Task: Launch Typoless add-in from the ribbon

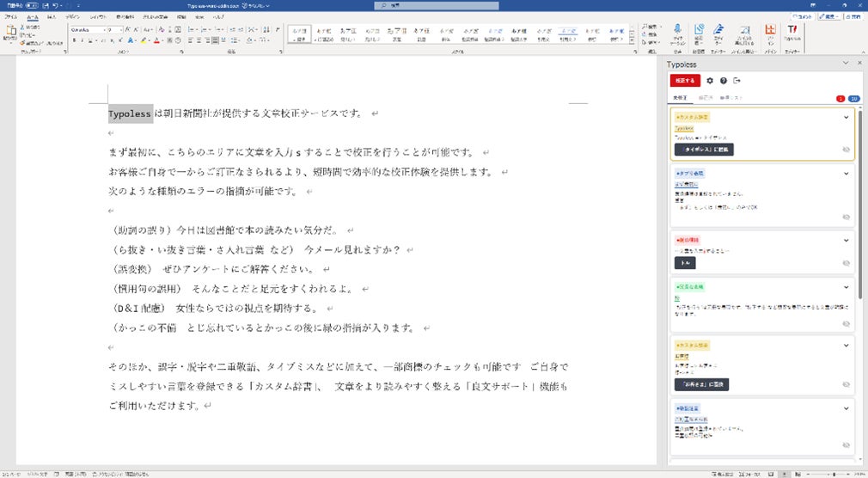Action: click(x=792, y=33)
